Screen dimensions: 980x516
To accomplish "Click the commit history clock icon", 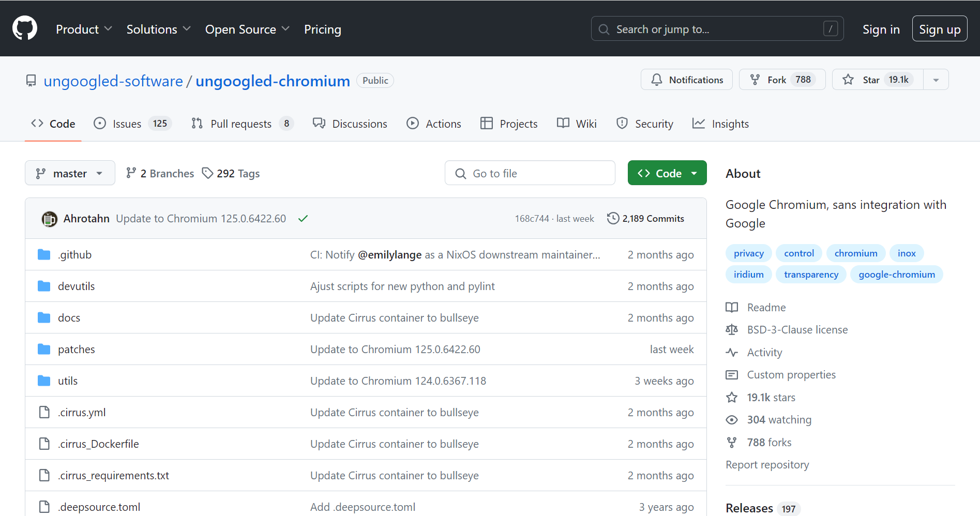I will click(612, 218).
